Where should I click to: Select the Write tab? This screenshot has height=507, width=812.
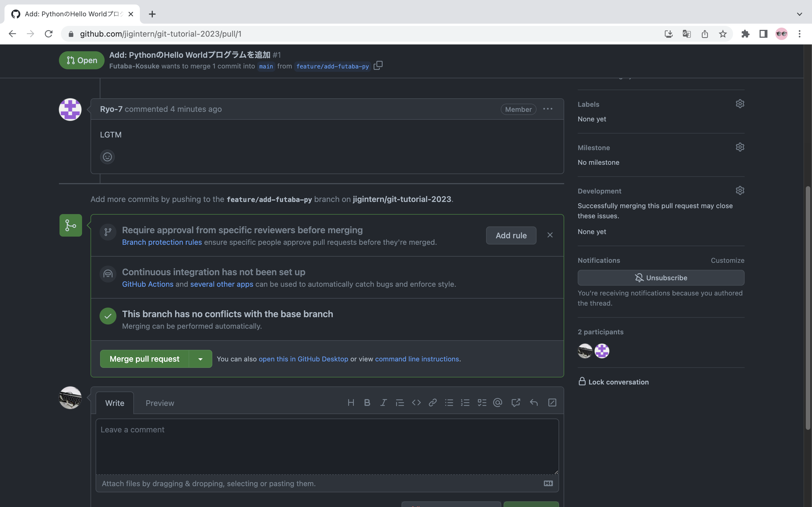point(115,403)
